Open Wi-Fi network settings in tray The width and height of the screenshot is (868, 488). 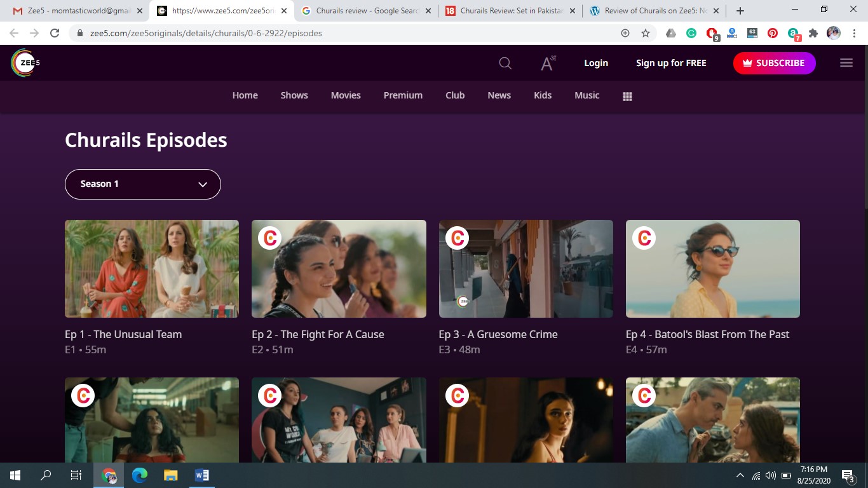pos(756,475)
